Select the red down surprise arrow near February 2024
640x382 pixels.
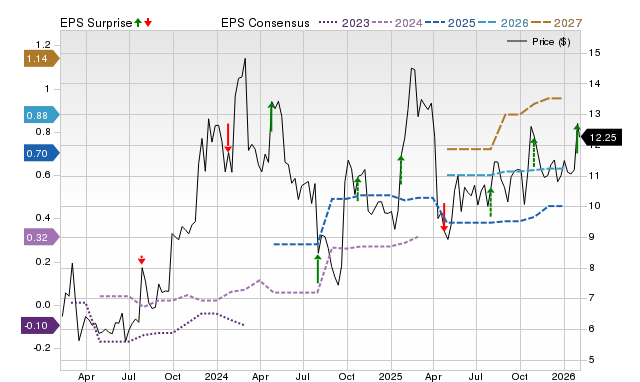228,138
